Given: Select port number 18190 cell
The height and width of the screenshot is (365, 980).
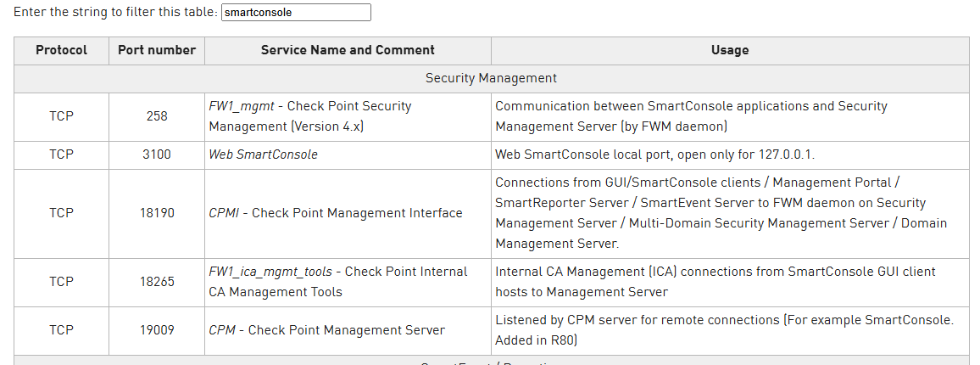Looking at the screenshot, I should 157,214.
